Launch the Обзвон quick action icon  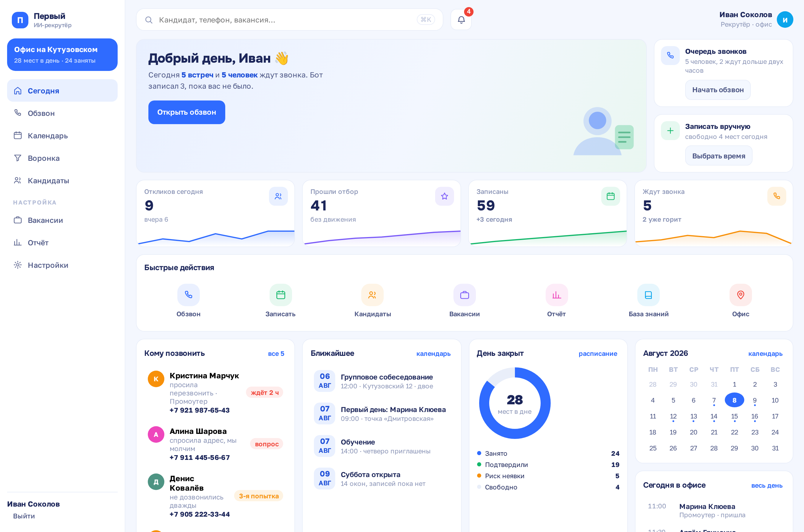click(188, 295)
